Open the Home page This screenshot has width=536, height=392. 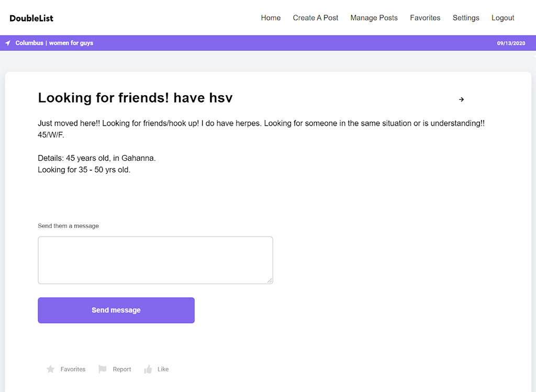pyautogui.click(x=271, y=18)
